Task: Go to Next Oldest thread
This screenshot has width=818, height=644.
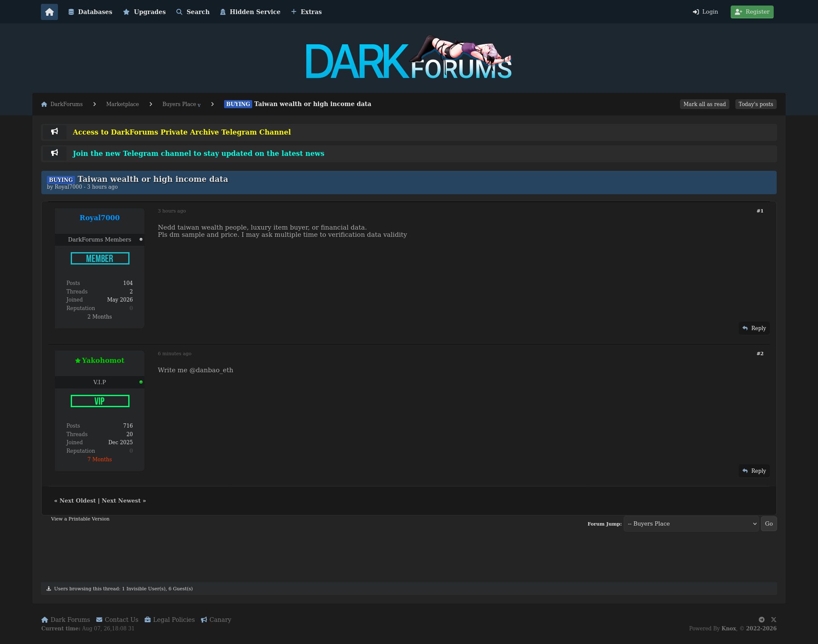Action: click(x=78, y=501)
